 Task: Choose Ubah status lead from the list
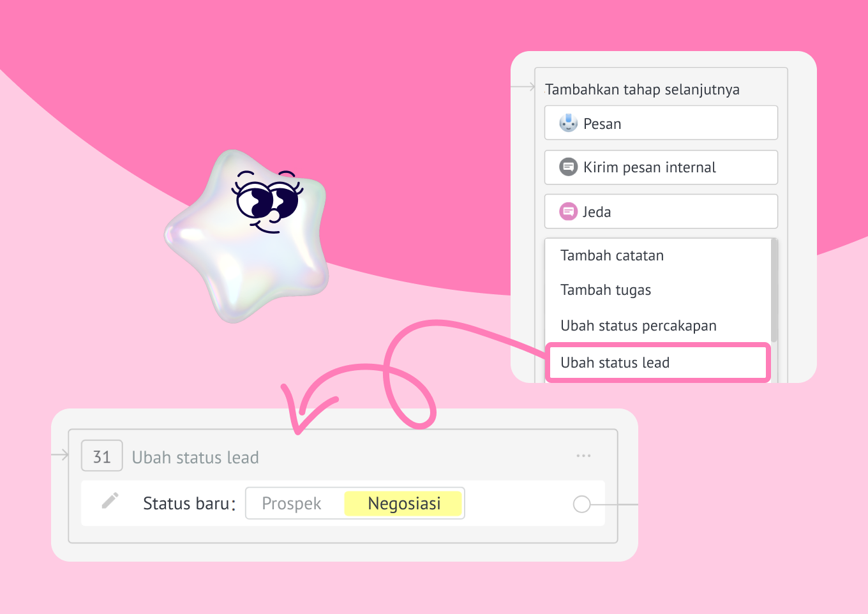(658, 363)
